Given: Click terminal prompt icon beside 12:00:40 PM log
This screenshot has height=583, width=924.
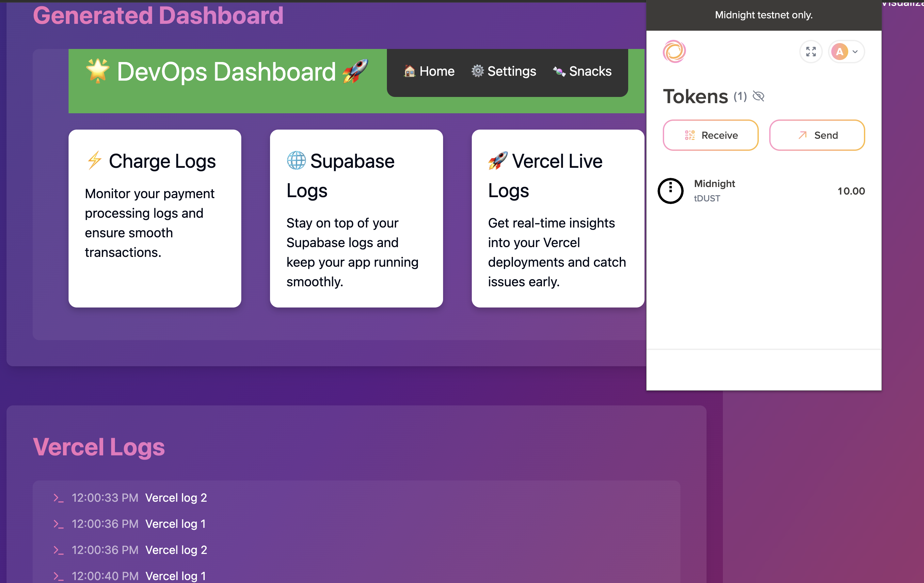Looking at the screenshot, I should (x=58, y=576).
